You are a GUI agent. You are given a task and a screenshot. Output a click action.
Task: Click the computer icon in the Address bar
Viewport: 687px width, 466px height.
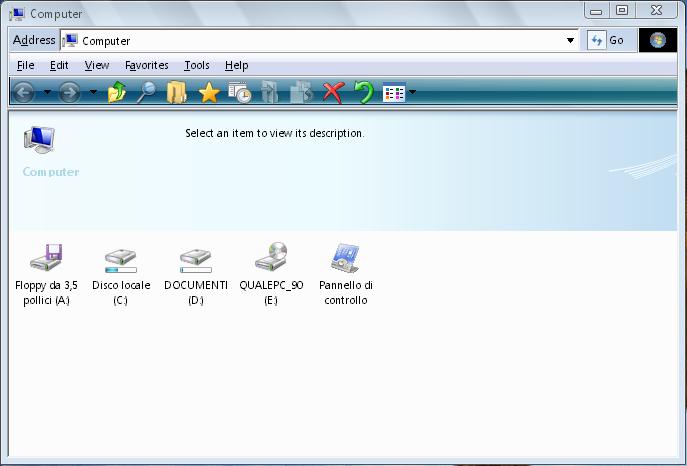[x=70, y=41]
